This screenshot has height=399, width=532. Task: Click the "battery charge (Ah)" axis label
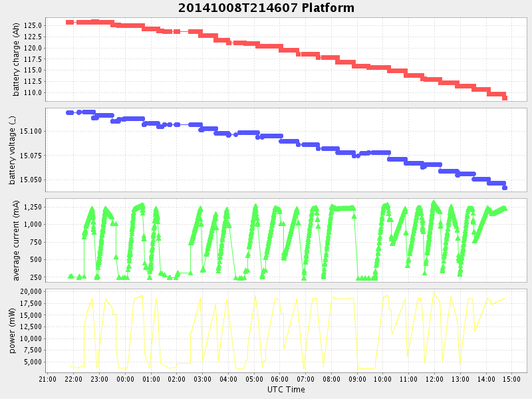click(17, 59)
